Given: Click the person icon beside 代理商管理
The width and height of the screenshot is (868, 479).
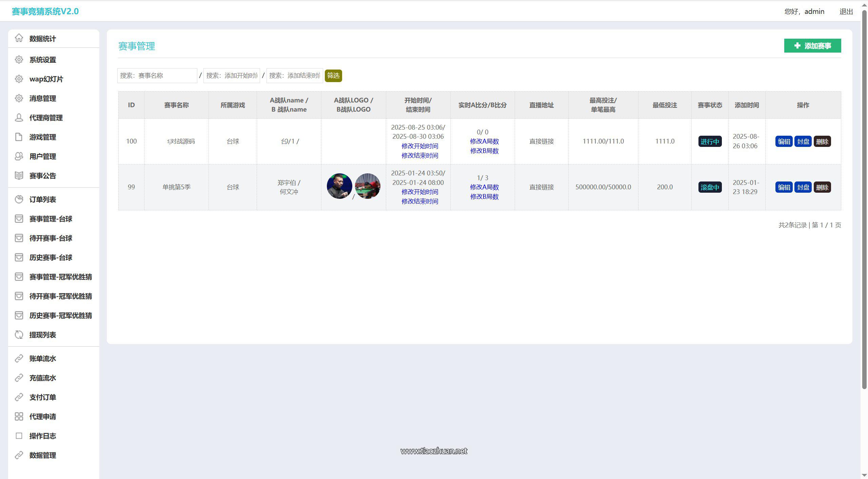Looking at the screenshot, I should coord(19,118).
